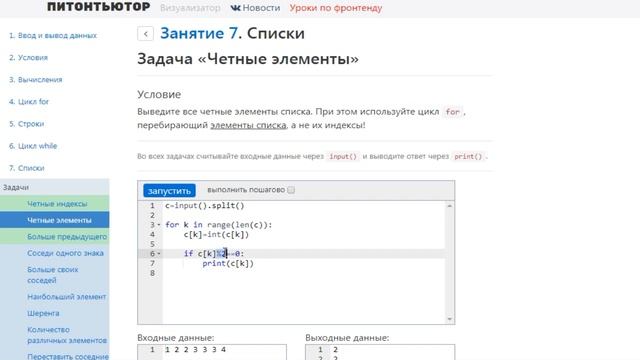Click the Условие section heading

click(159, 94)
